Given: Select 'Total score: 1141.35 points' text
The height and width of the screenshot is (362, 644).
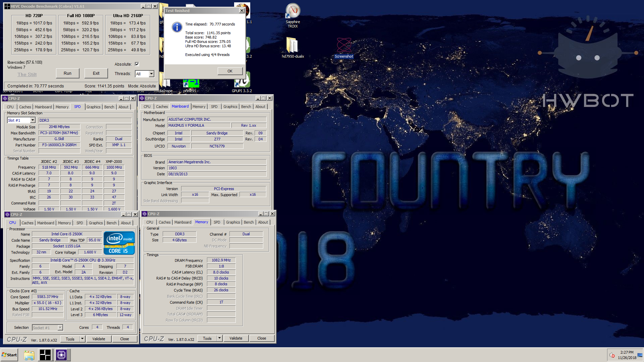Looking at the screenshot, I should point(208,33).
